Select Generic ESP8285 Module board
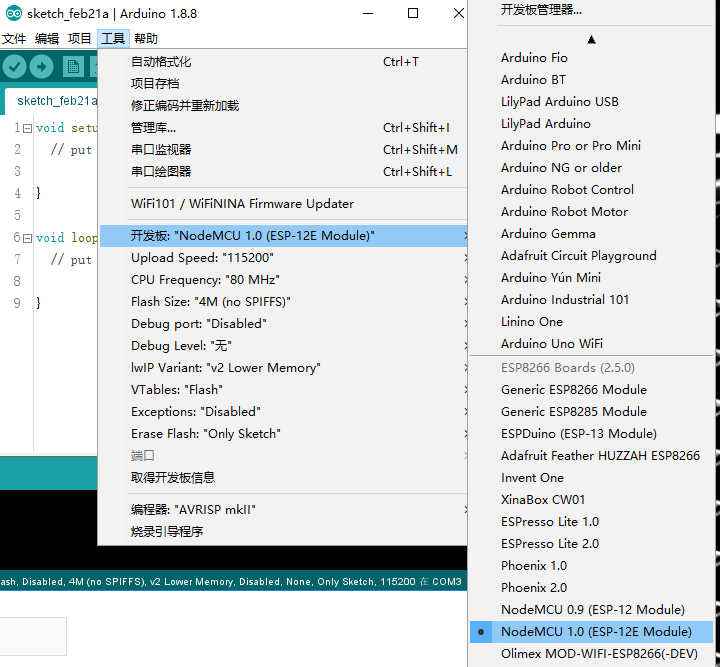The height and width of the screenshot is (667, 720). pyautogui.click(x=591, y=412)
